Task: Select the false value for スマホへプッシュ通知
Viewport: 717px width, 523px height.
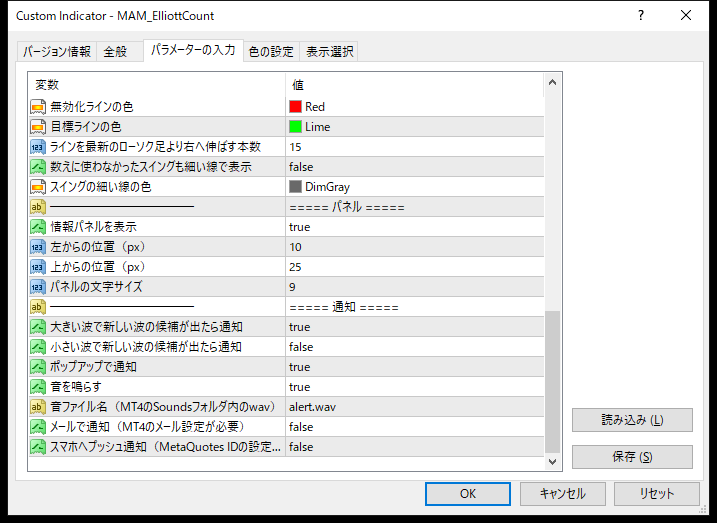Action: 301,447
